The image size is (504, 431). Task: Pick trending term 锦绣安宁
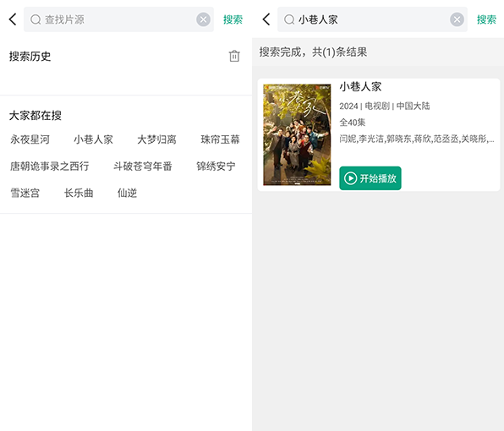tap(216, 166)
